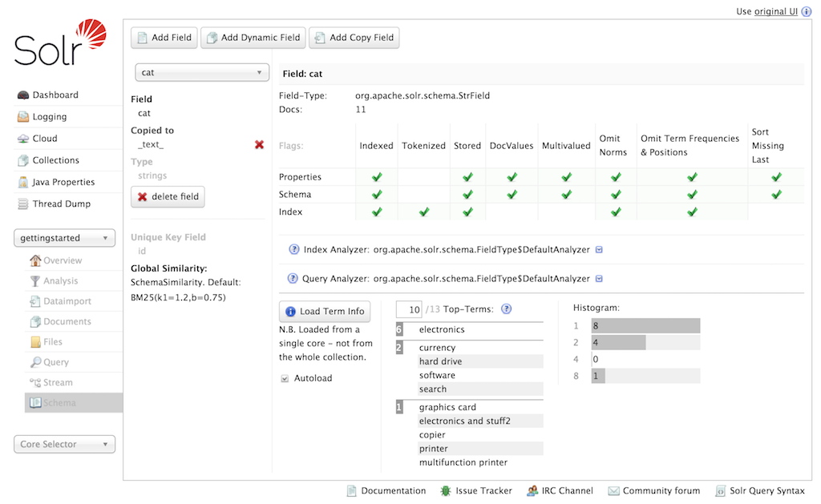This screenshot has height=504, width=821.
Task: Click the red X next to _text_ copy field
Action: click(259, 145)
